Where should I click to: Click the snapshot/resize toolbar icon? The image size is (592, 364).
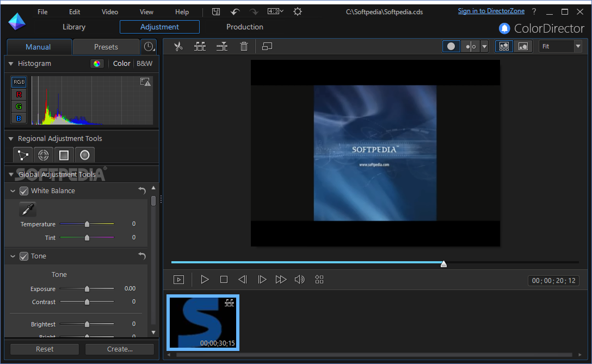[267, 46]
